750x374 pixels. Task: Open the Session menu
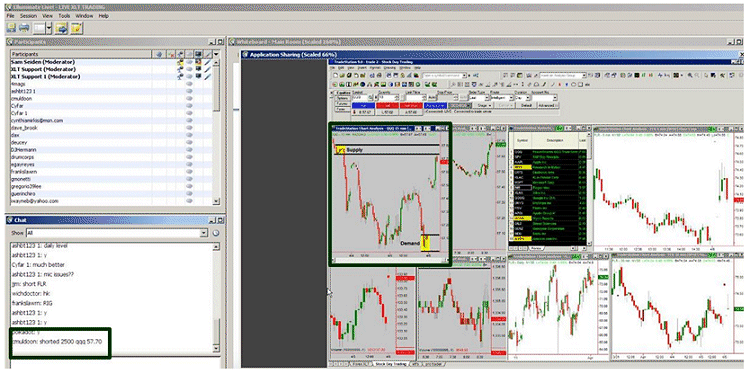28,16
